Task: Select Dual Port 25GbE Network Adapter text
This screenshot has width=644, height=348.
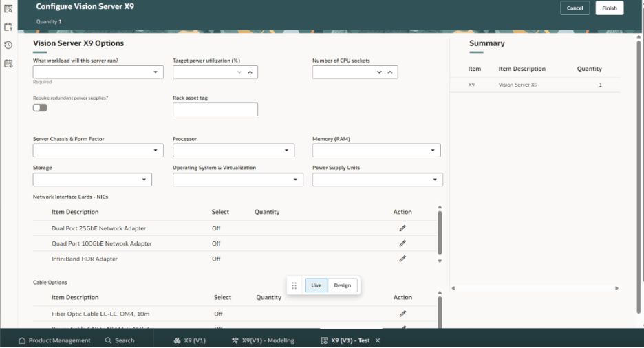Action: coord(98,228)
